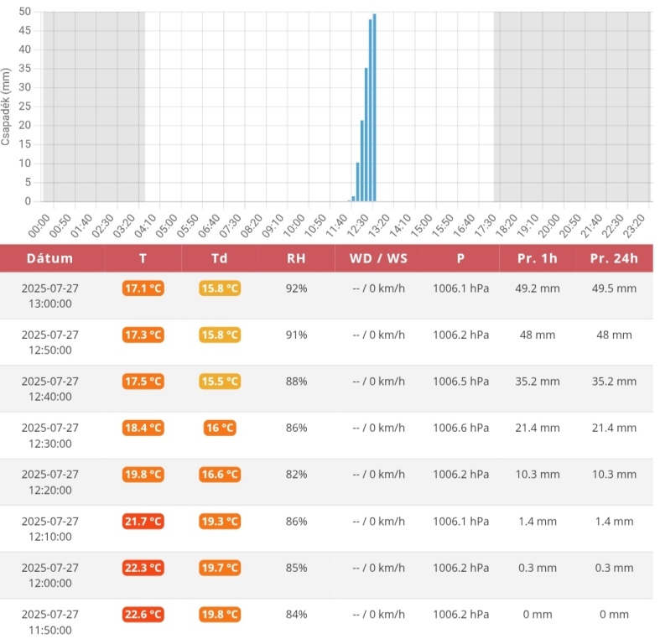
Task: Click the 2025-07-27 13:00:00 date cell
Action: click(49, 296)
